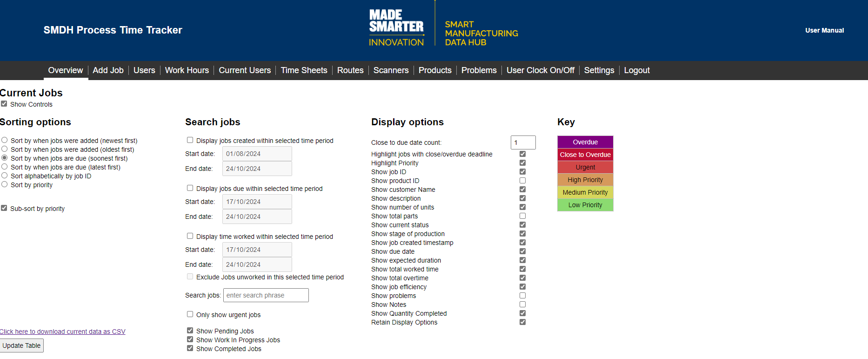Toggle Sub-sort by priority checkbox
This screenshot has width=868, height=359.
click(4, 208)
